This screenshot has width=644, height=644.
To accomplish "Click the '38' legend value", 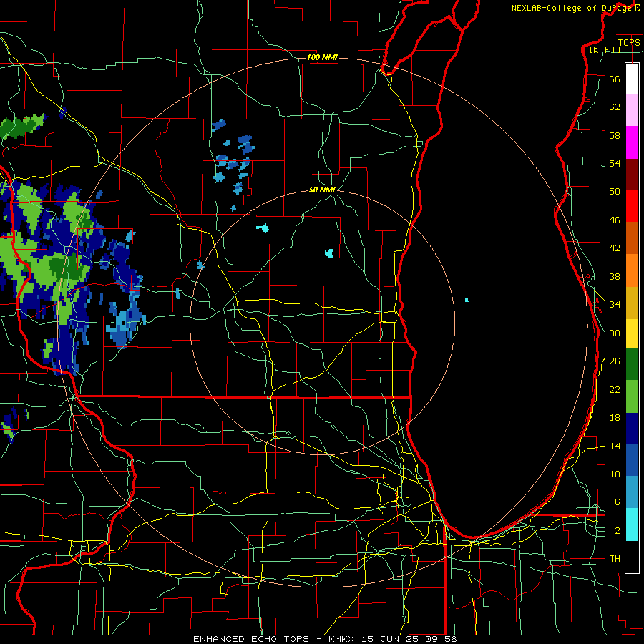I will 615,276.
